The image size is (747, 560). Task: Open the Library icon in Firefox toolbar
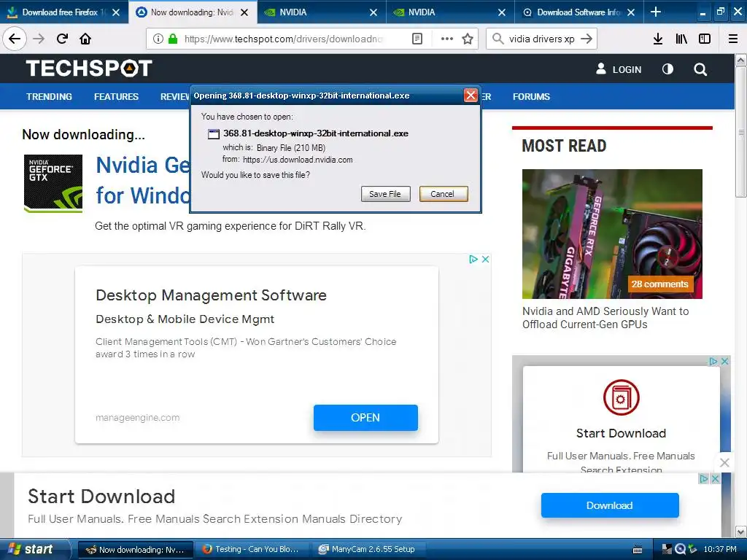coord(681,39)
